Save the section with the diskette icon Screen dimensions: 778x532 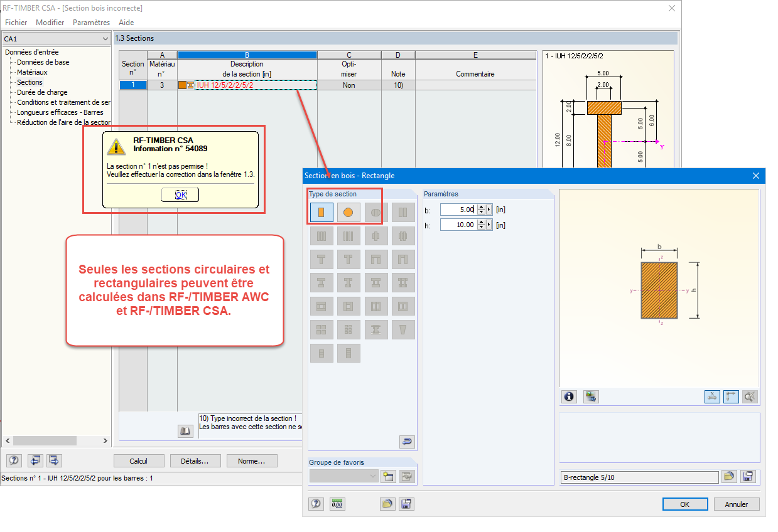pos(406,504)
